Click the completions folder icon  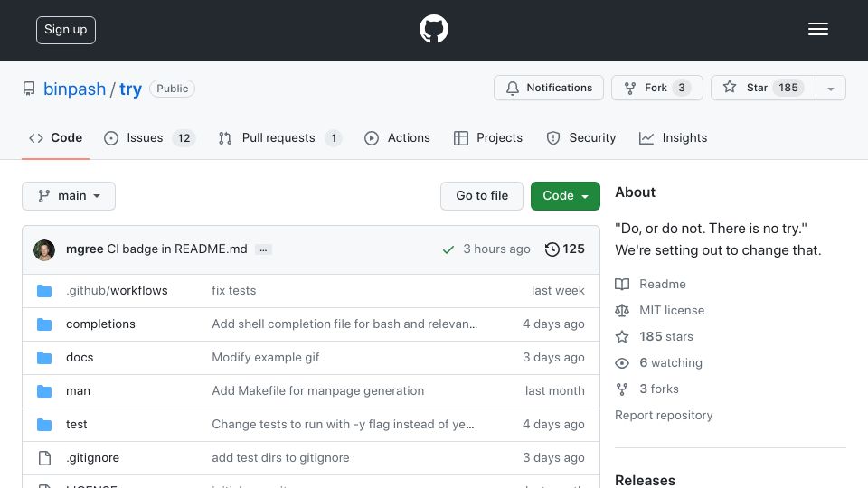click(44, 324)
